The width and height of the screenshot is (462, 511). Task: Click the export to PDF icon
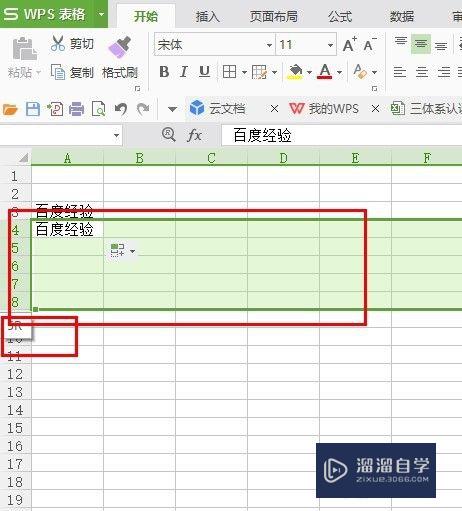tap(55, 109)
